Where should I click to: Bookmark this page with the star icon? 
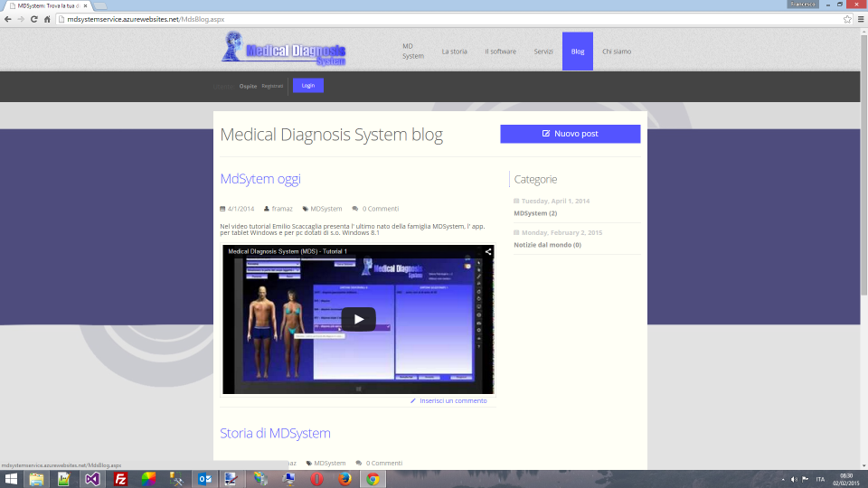pyautogui.click(x=847, y=18)
